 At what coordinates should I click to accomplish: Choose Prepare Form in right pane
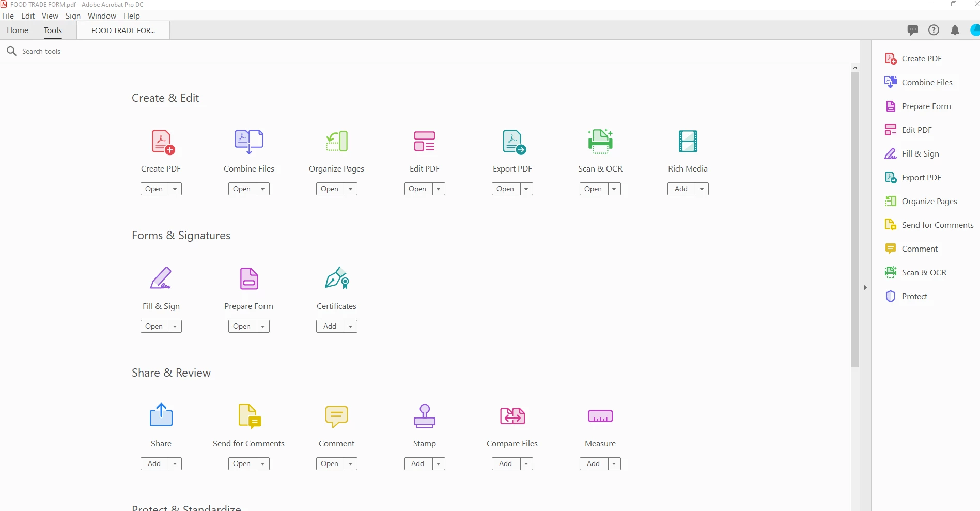tap(918, 106)
